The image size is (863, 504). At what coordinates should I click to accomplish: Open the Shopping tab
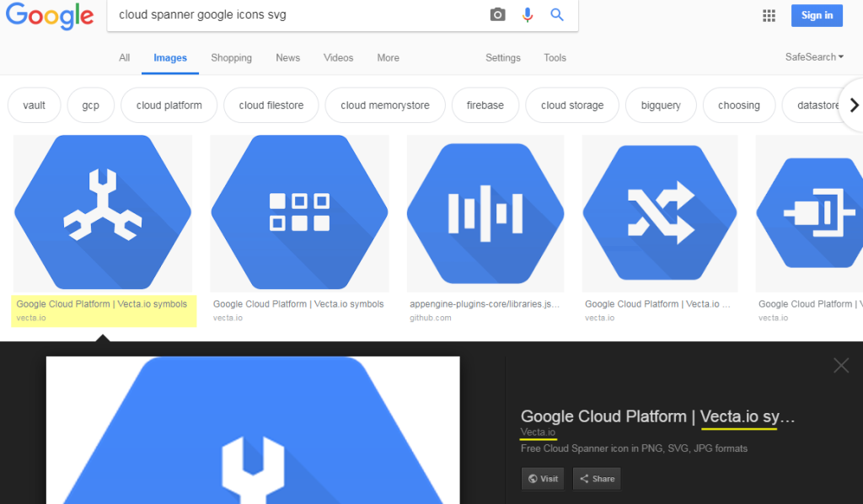tap(231, 58)
